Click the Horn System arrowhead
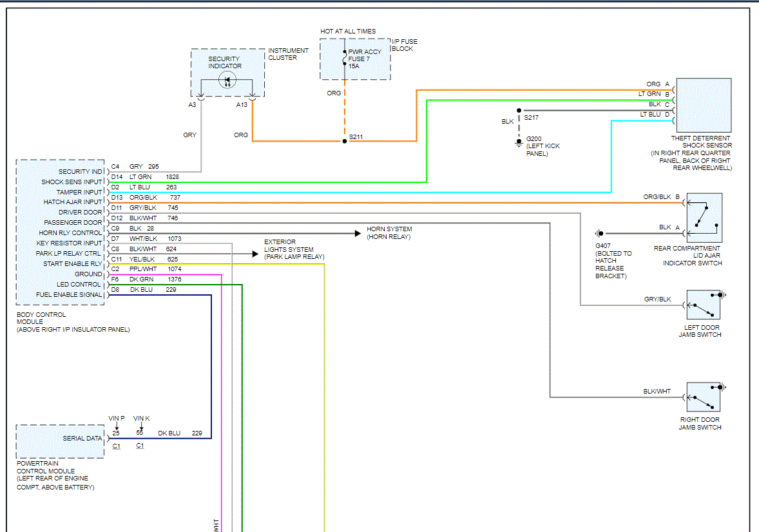Image resolution: width=759 pixels, height=532 pixels. pos(357,234)
